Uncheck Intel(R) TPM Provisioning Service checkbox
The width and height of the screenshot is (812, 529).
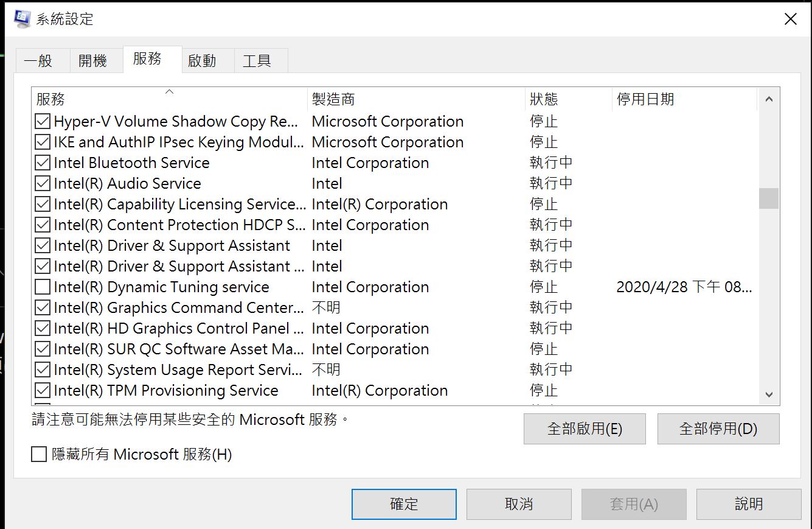click(x=43, y=391)
